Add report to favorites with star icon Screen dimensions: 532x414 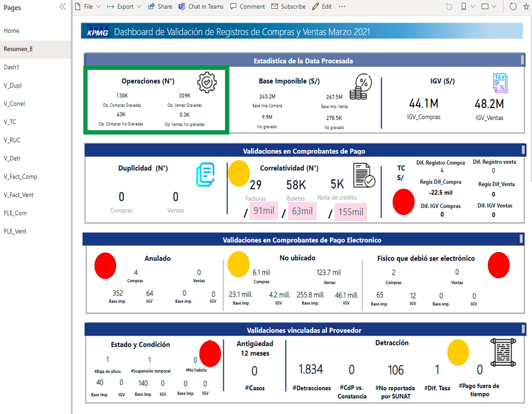pos(526,7)
